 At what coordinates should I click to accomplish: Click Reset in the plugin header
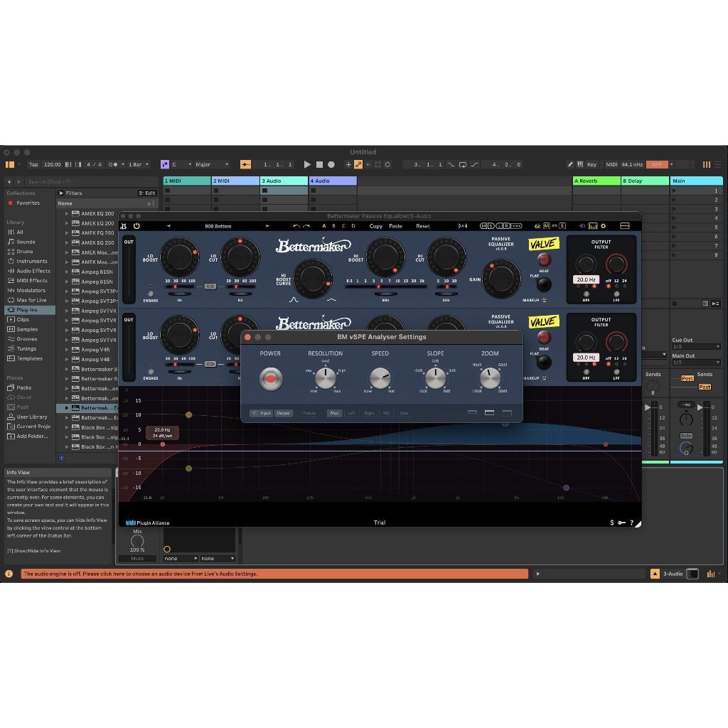(x=423, y=225)
